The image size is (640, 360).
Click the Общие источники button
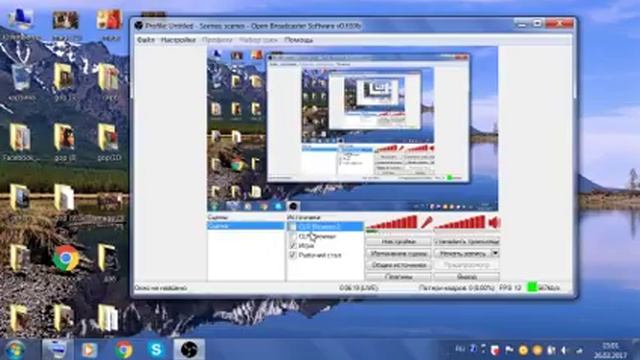(398, 265)
